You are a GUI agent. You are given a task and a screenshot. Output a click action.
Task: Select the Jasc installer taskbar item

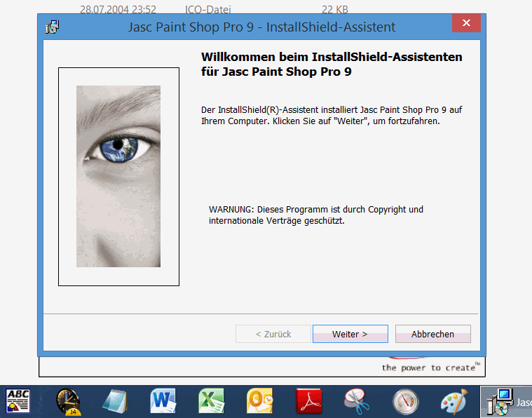[506, 402]
